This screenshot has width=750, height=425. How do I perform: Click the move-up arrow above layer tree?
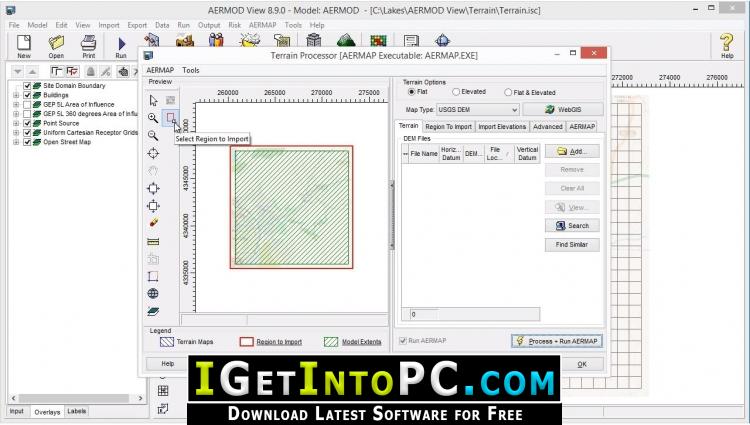(32, 72)
